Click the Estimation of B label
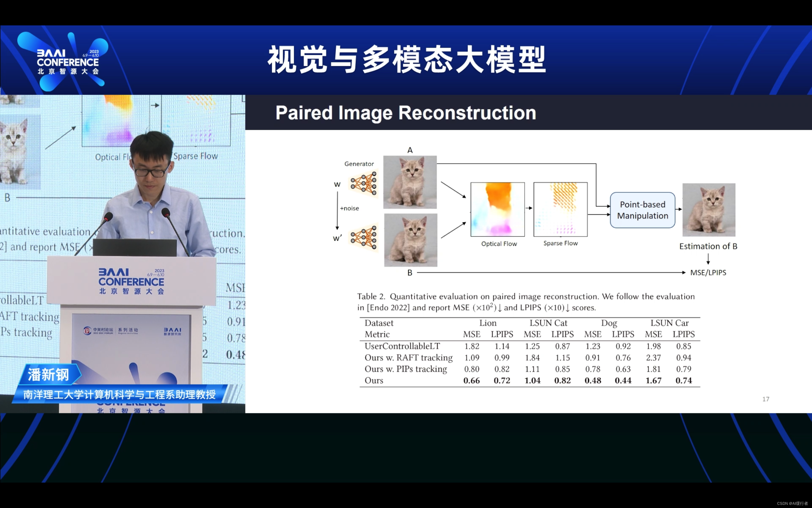The height and width of the screenshot is (508, 812). [x=708, y=246]
